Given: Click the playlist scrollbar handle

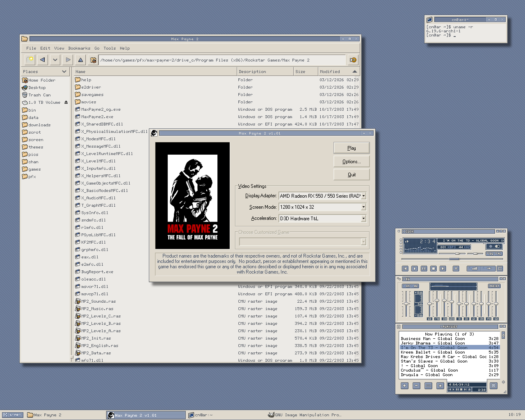Looking at the screenshot, I should (503, 335).
